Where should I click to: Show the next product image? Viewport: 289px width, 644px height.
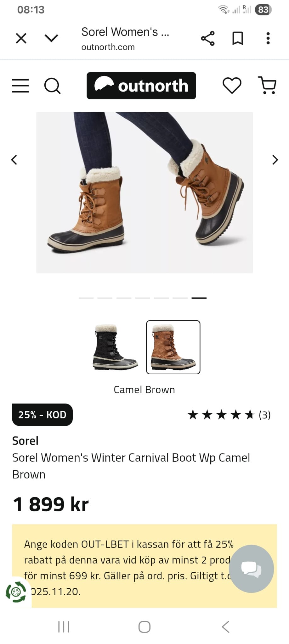[x=275, y=160]
